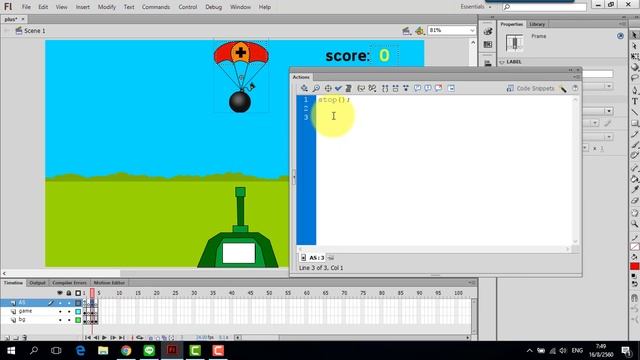Toggle lock dot of AS layer
The width and height of the screenshot is (640, 360).
pos(69,303)
